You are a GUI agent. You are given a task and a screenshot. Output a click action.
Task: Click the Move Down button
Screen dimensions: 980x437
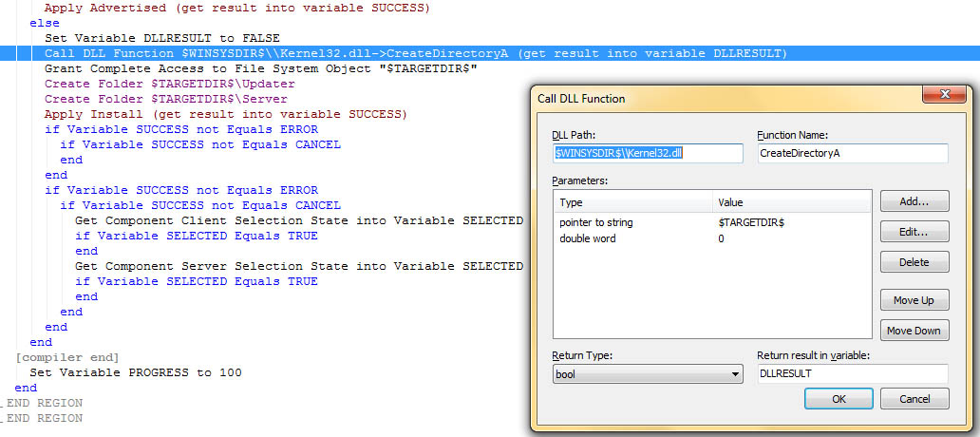pyautogui.click(x=914, y=330)
